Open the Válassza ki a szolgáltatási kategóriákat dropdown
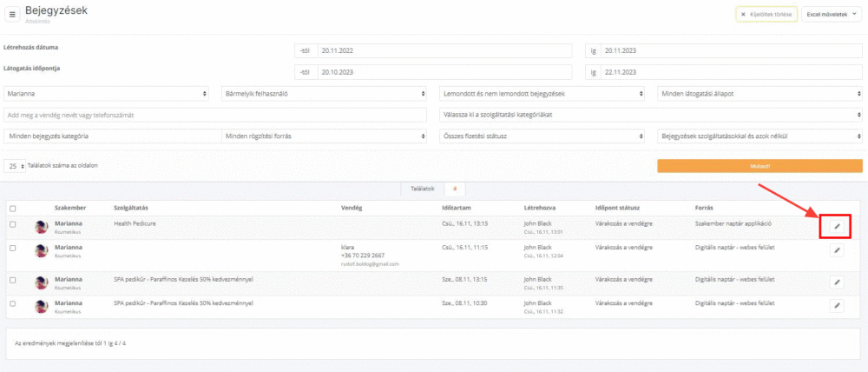 (x=651, y=115)
